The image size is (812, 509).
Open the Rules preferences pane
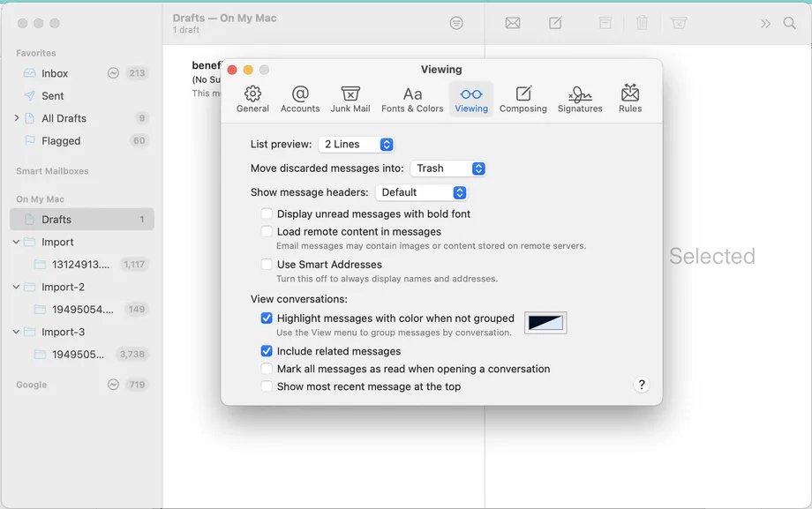click(630, 99)
